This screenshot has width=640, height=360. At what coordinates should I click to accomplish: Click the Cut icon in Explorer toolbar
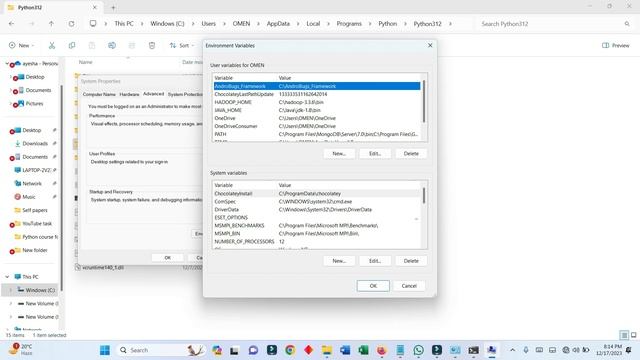52,45
